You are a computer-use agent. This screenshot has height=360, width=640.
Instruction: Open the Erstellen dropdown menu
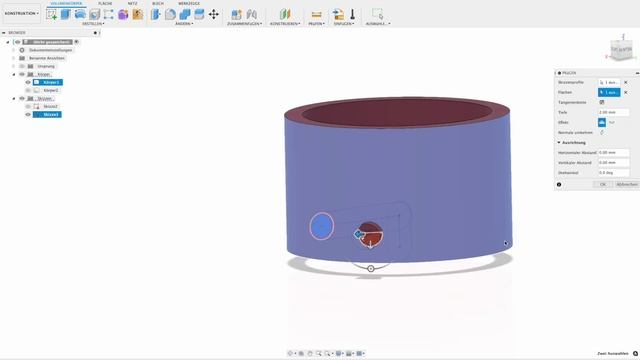93,24
